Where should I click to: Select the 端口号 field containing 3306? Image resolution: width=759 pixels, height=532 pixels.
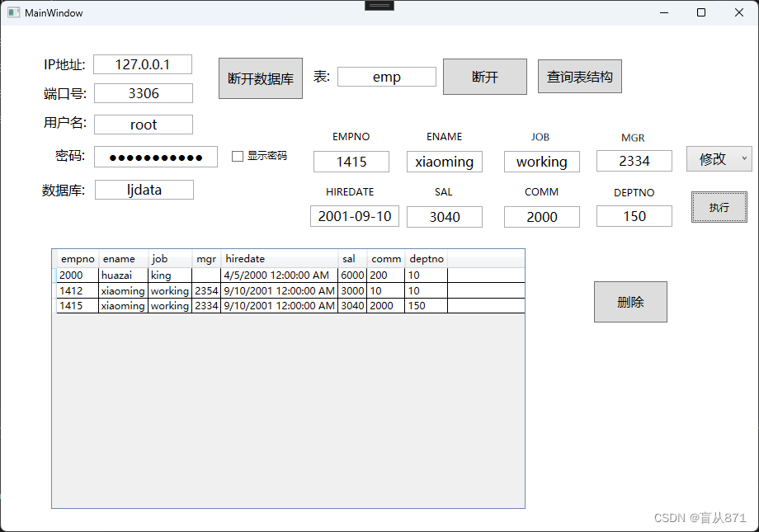pos(143,93)
